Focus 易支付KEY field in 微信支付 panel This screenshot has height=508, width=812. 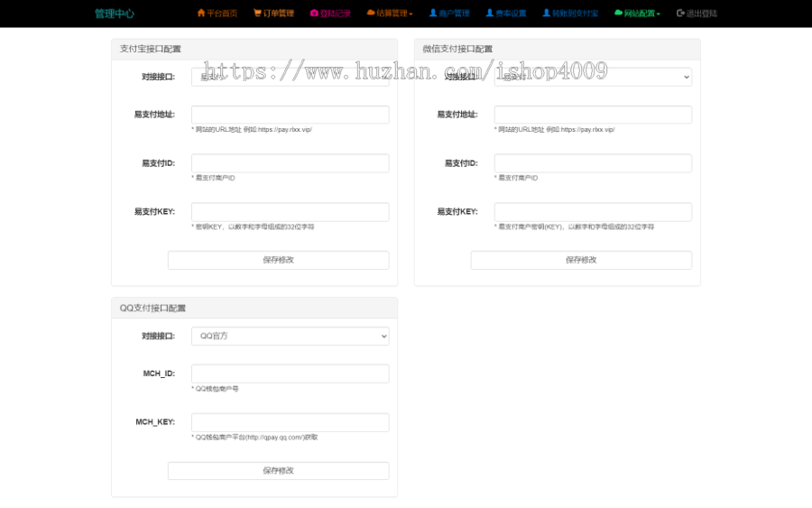coord(593,212)
